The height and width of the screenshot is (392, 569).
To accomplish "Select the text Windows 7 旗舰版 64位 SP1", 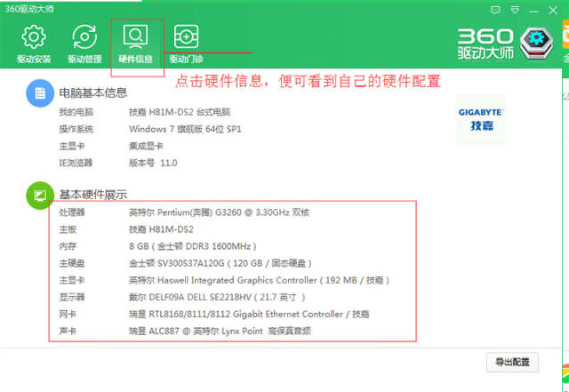I will 185,129.
